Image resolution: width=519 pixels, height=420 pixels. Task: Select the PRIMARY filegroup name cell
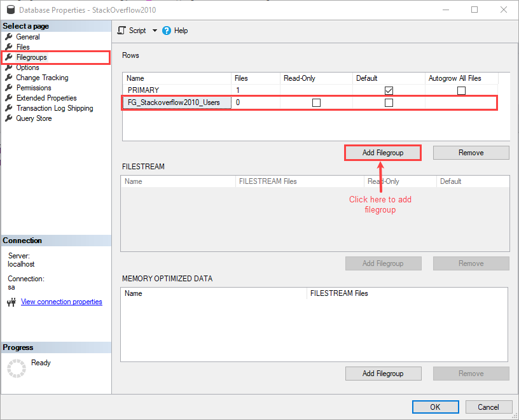[177, 90]
